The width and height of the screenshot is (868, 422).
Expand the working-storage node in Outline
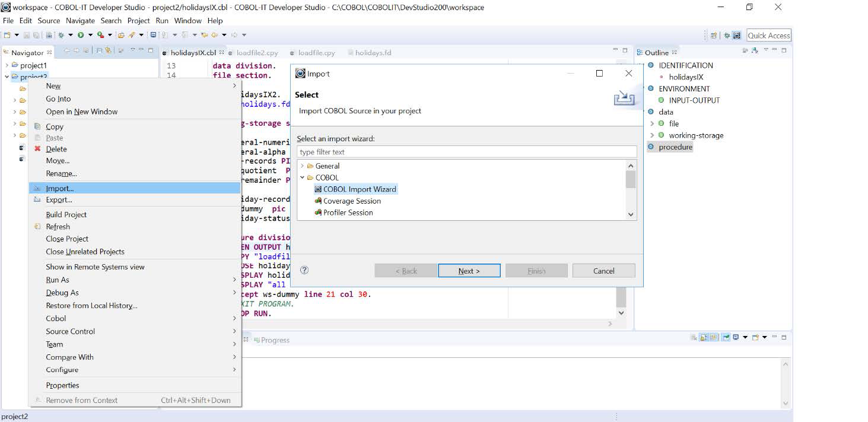652,135
